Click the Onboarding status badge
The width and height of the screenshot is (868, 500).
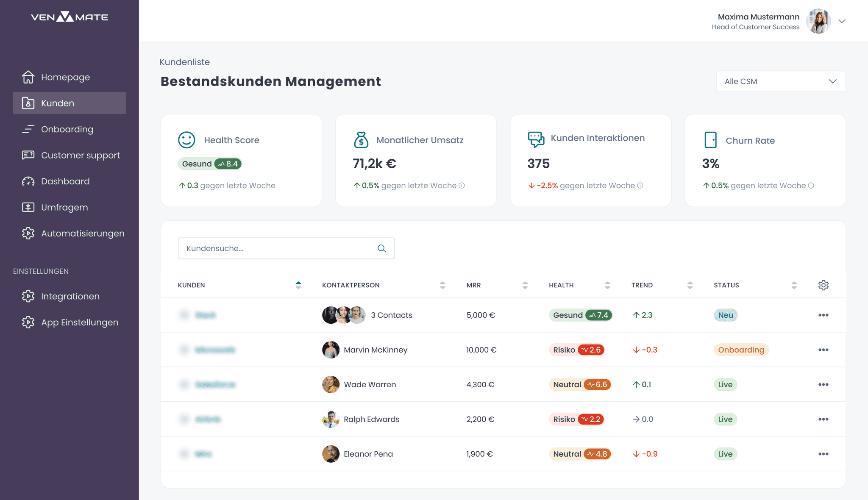point(741,350)
